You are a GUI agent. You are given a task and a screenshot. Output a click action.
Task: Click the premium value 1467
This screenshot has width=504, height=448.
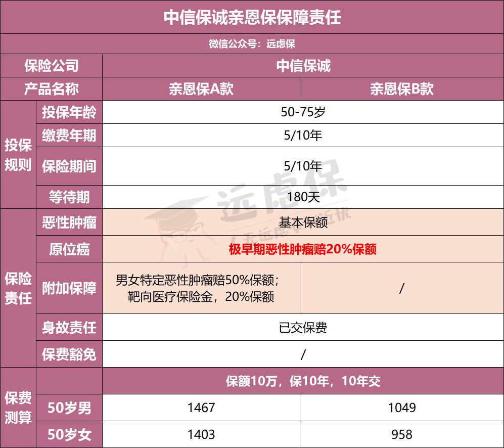201,408
